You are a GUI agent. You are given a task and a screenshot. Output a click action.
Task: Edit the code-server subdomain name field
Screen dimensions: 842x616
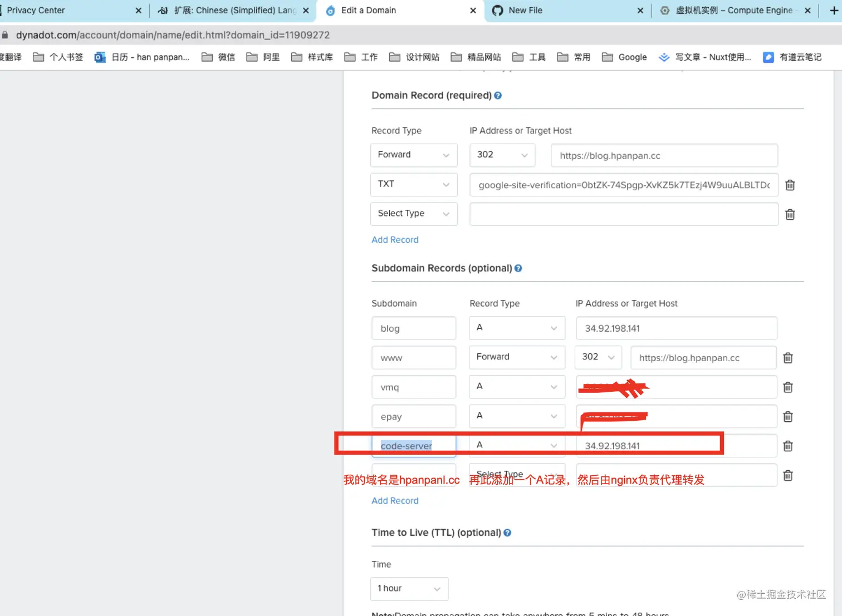point(414,446)
